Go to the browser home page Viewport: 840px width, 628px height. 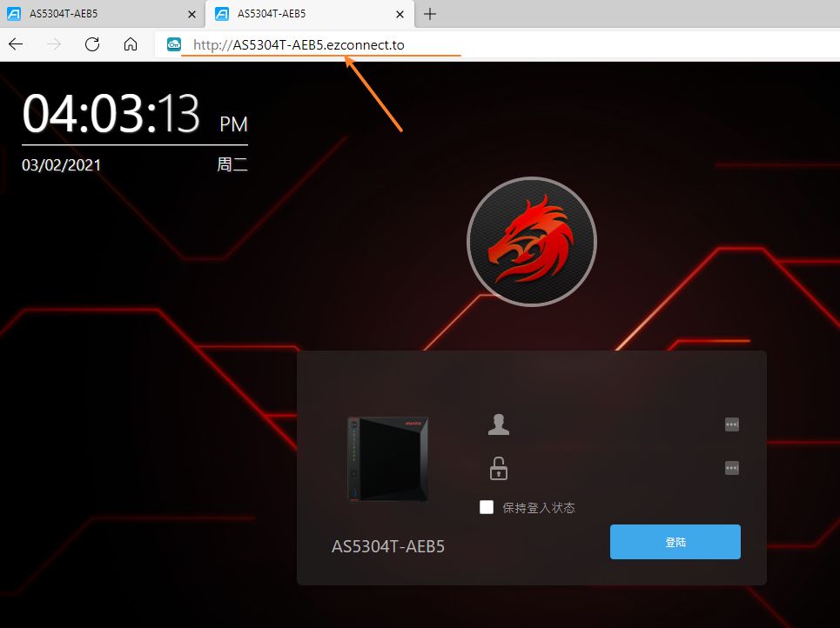(131, 43)
